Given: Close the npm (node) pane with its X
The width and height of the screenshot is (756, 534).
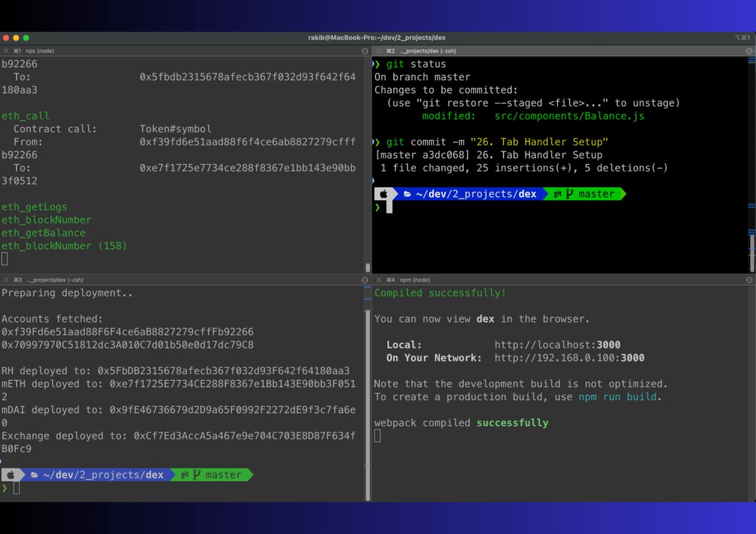Looking at the screenshot, I should pos(377,280).
